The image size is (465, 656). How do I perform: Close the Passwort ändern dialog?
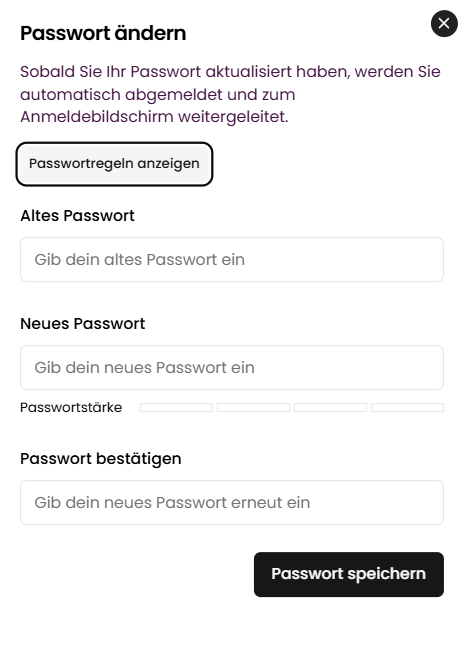click(x=444, y=23)
